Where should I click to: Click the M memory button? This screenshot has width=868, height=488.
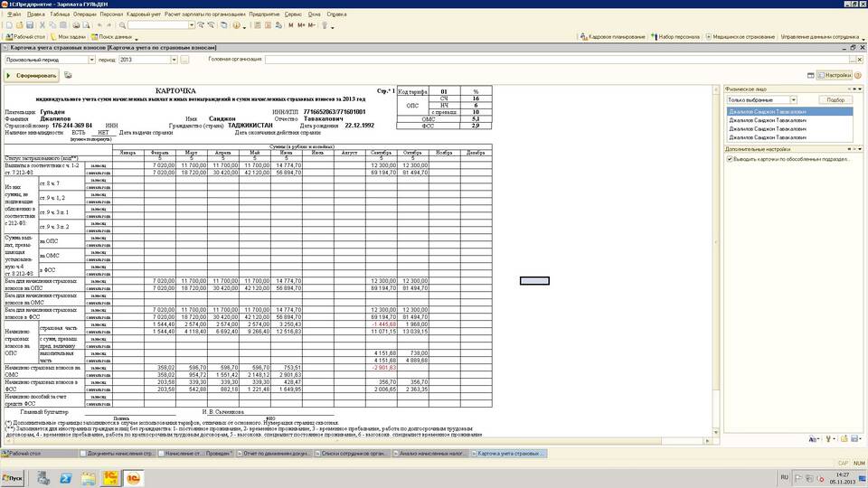pyautogui.click(x=290, y=25)
